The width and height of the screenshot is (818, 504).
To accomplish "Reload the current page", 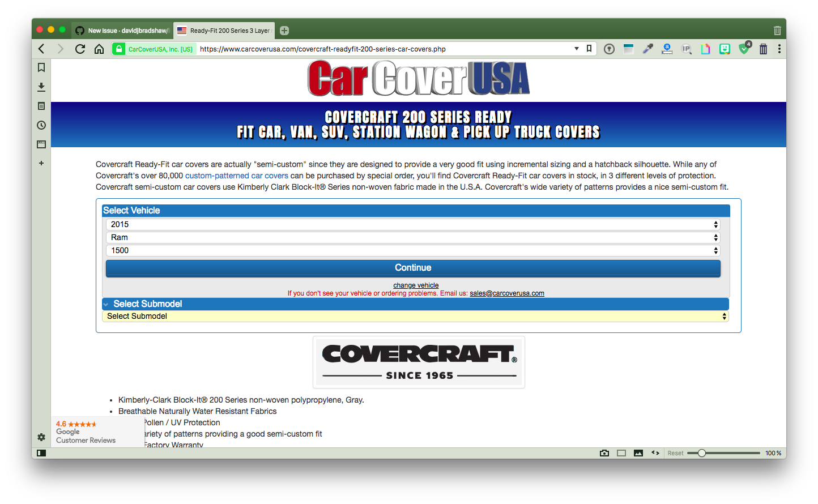I will tap(80, 49).
